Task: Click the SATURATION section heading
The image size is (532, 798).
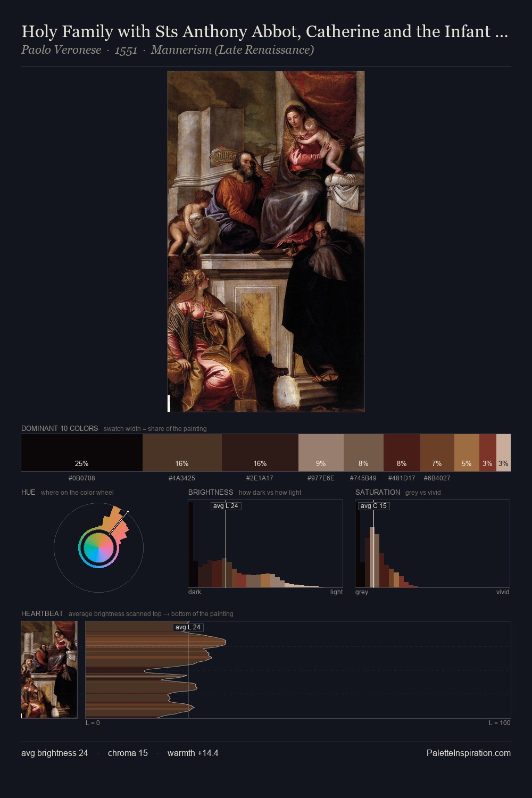Action: (x=378, y=492)
